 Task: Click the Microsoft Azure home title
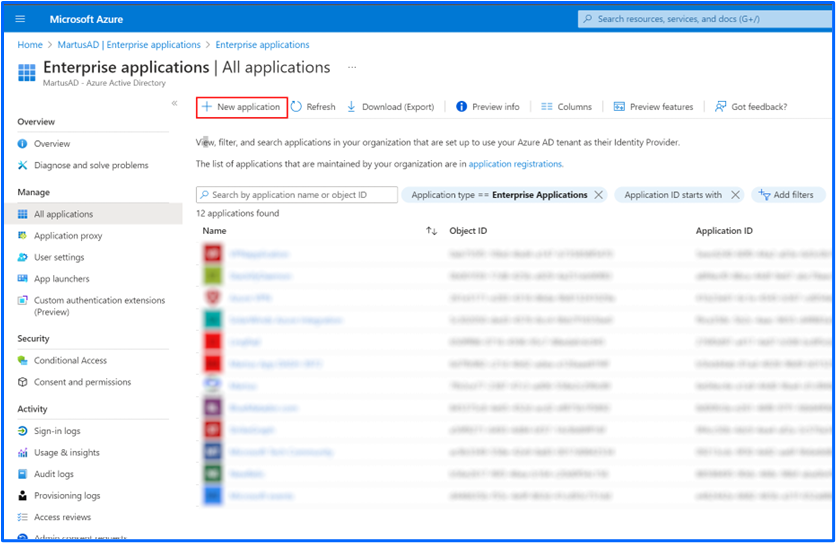point(86,19)
